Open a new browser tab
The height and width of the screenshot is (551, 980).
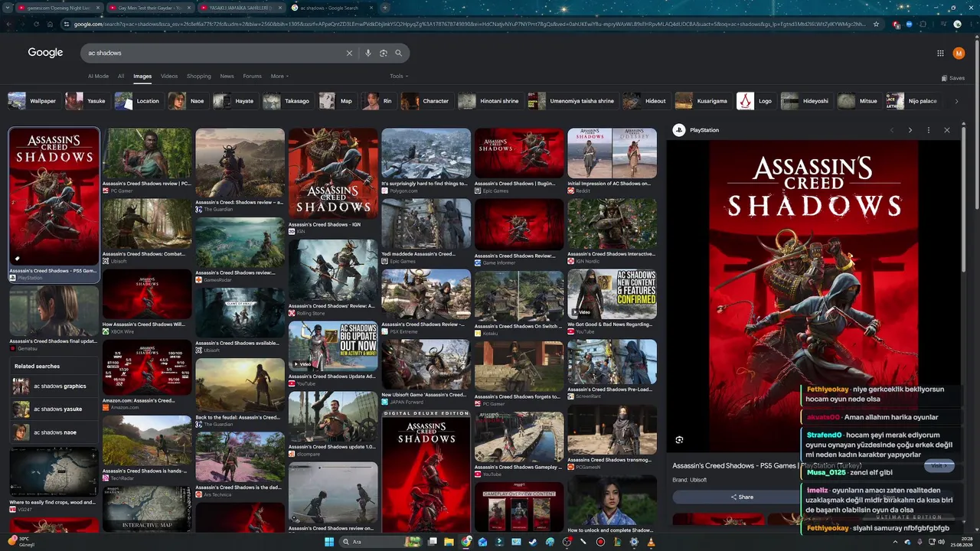point(385,8)
